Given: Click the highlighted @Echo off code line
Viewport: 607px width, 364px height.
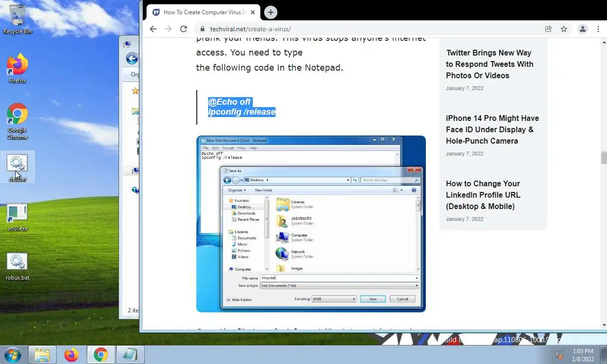Looking at the screenshot, I should click(230, 102).
